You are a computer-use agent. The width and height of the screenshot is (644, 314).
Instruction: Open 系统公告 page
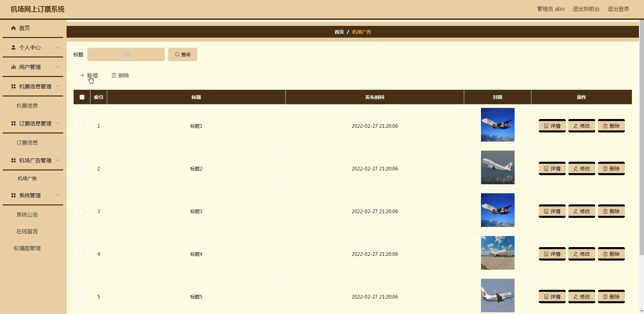[x=27, y=214]
